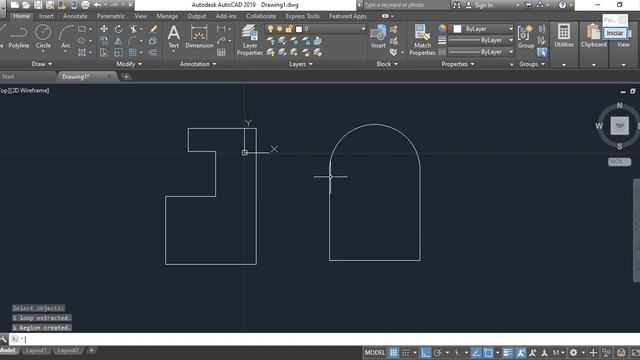
Task: Select the Scale tool
Action: click(118, 52)
